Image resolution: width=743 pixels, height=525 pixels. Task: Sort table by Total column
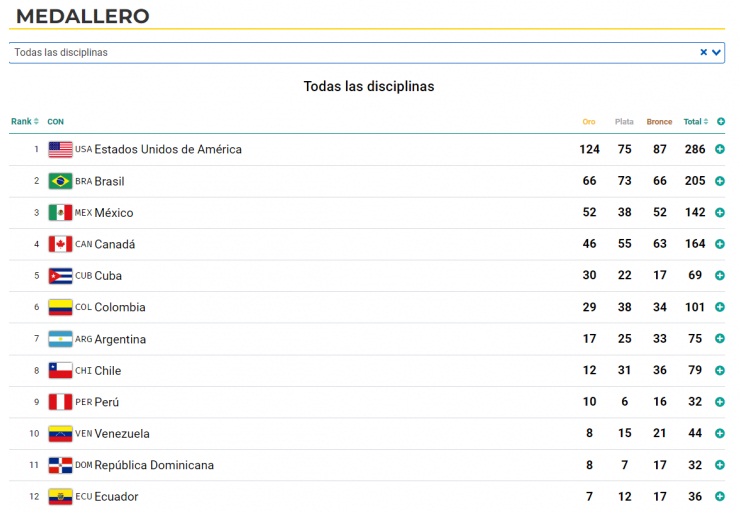click(695, 122)
